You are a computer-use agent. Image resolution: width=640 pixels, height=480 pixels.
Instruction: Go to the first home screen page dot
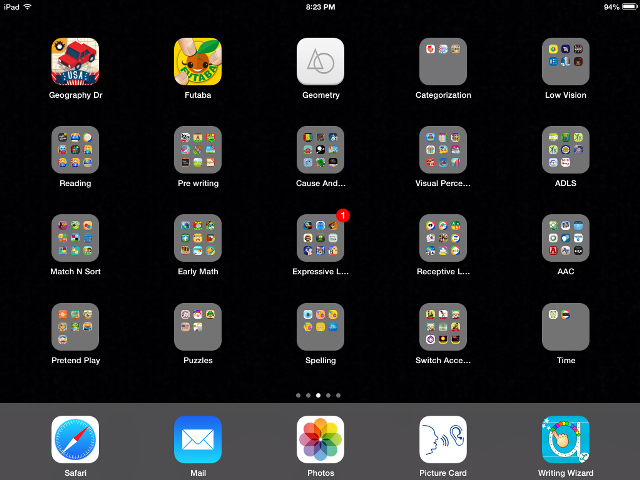coord(298,395)
